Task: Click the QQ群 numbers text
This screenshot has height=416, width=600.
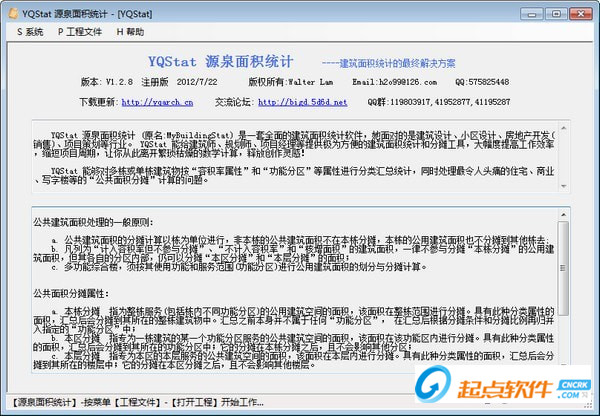Action: 439,102
